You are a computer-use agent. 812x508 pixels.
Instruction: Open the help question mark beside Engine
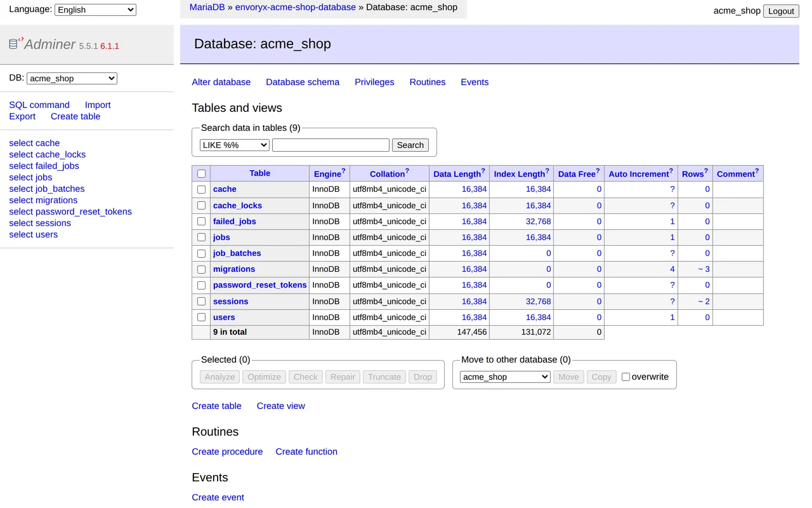pos(344,171)
